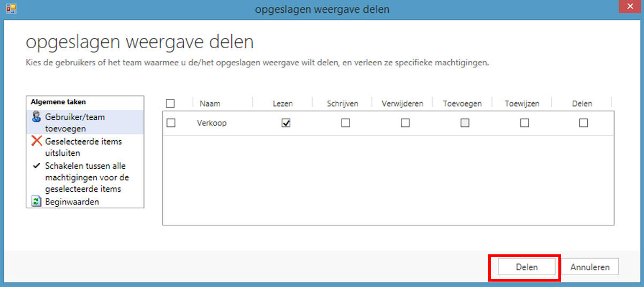This screenshot has height=287, width=644.
Task: Open Gebruiker/team toevoegen task
Action: pos(85,123)
